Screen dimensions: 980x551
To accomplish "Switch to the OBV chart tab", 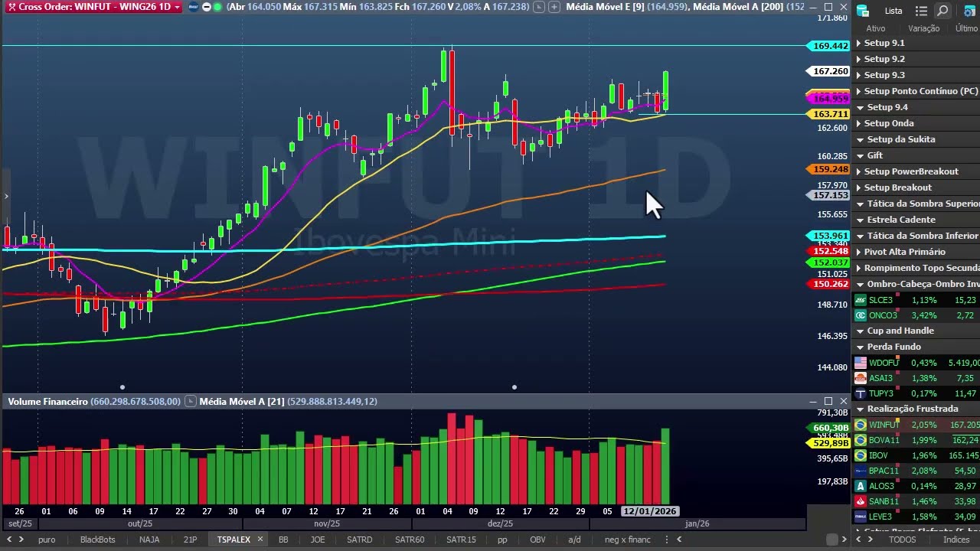I will coord(537,540).
